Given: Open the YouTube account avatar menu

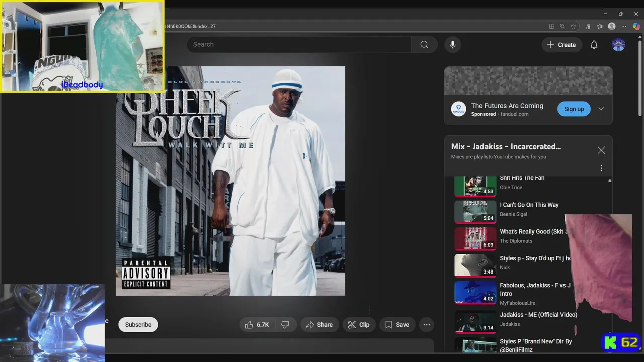Looking at the screenshot, I should coord(618,45).
